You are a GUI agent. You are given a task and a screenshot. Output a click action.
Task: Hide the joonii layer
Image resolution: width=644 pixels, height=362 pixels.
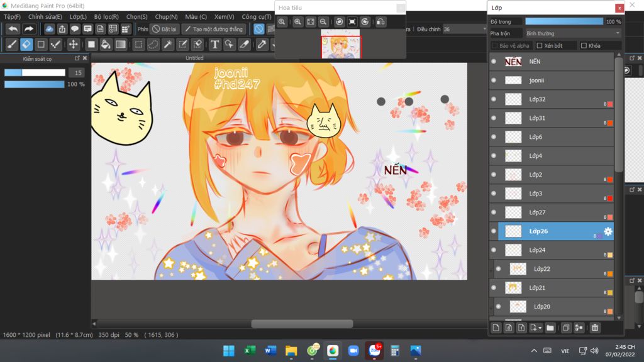[494, 80]
